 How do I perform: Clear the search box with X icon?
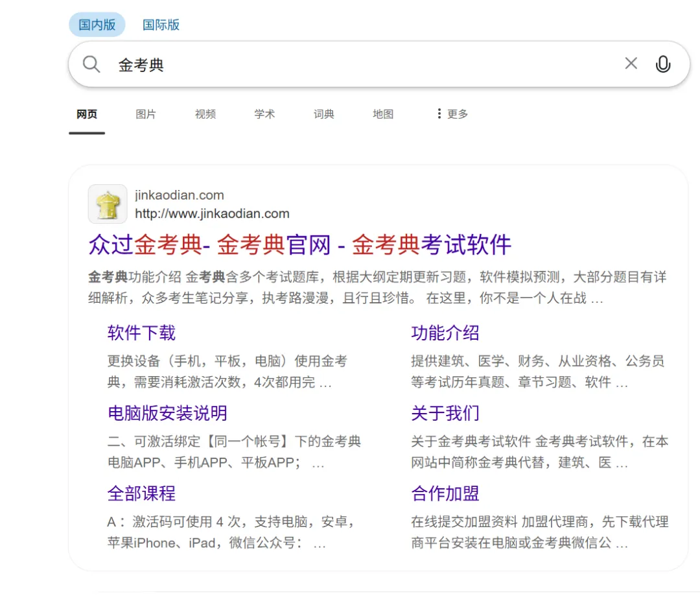(x=631, y=64)
